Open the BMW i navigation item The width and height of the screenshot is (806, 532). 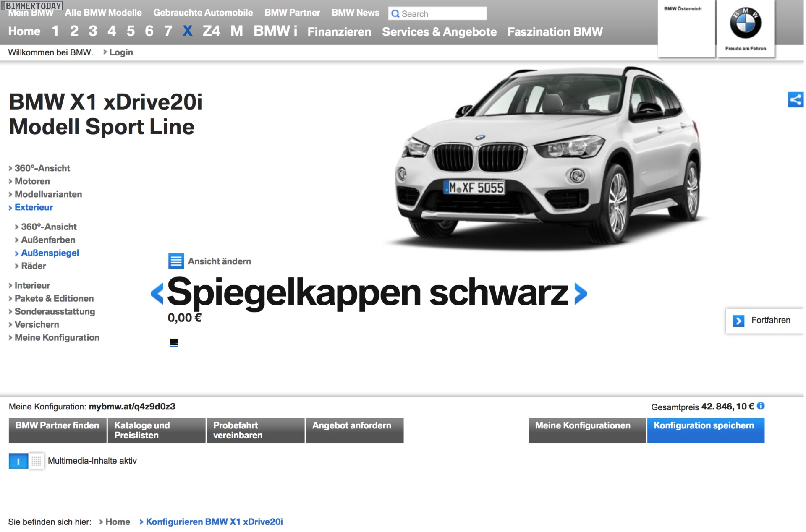coord(275,31)
